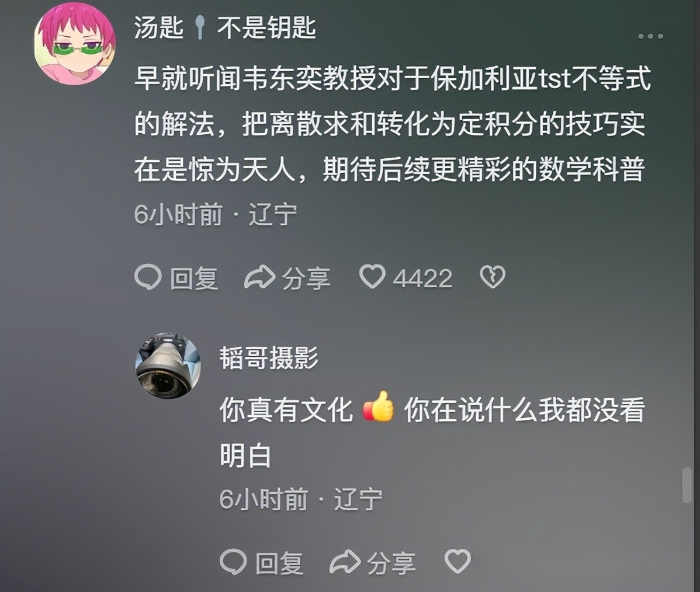Image resolution: width=700 pixels, height=592 pixels.
Task: Click the 回复 label under the first comment
Action: [x=194, y=278]
